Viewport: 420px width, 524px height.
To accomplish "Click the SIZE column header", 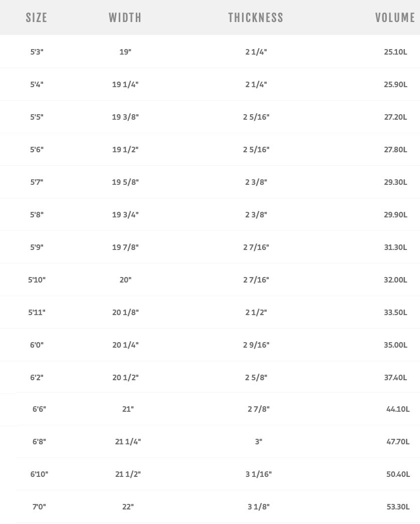I will click(37, 18).
